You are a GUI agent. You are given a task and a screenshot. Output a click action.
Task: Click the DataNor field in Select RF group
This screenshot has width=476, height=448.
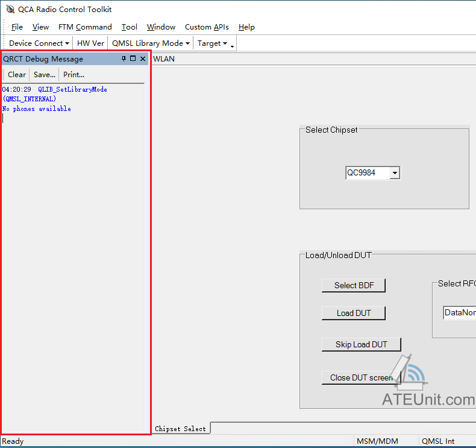(x=460, y=312)
